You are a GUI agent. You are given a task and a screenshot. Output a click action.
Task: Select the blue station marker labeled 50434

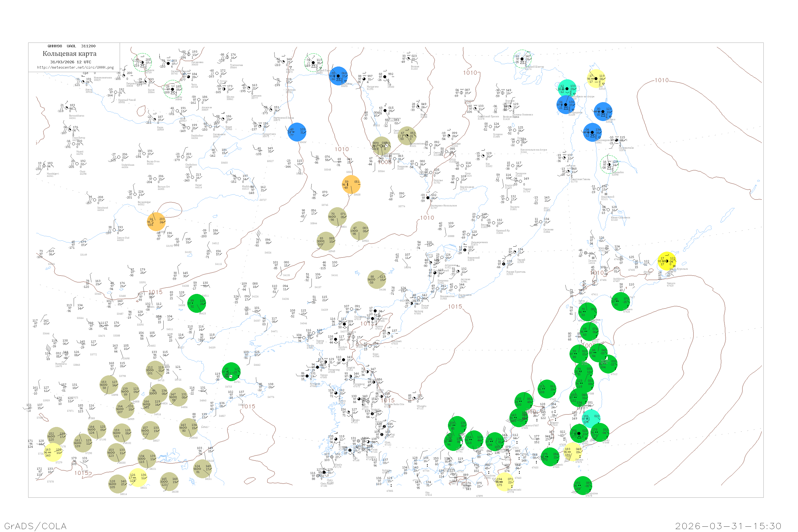point(297,132)
